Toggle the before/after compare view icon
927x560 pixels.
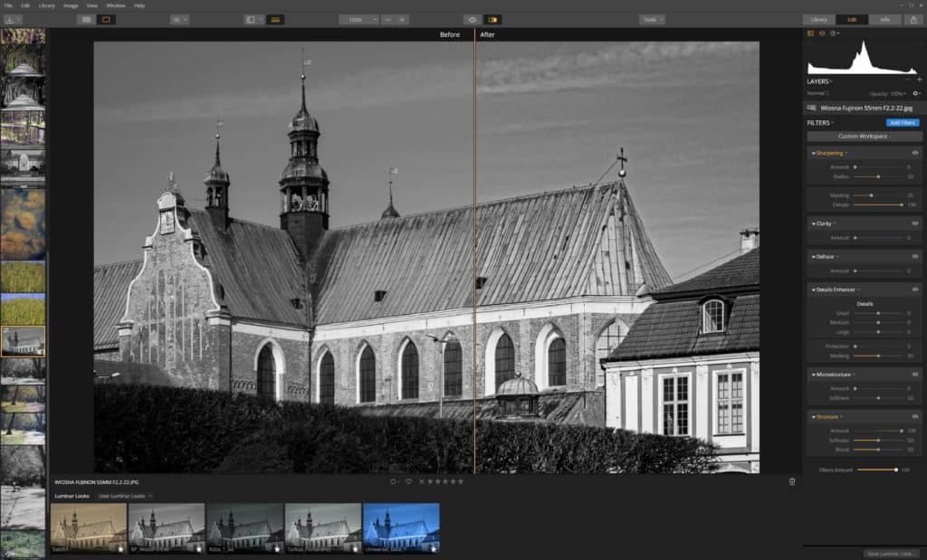[492, 19]
